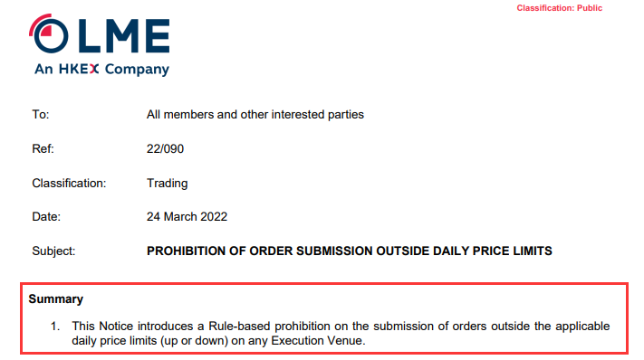Select the 'Classification:' field label
Screen dimensions: 644x360
(x=69, y=184)
